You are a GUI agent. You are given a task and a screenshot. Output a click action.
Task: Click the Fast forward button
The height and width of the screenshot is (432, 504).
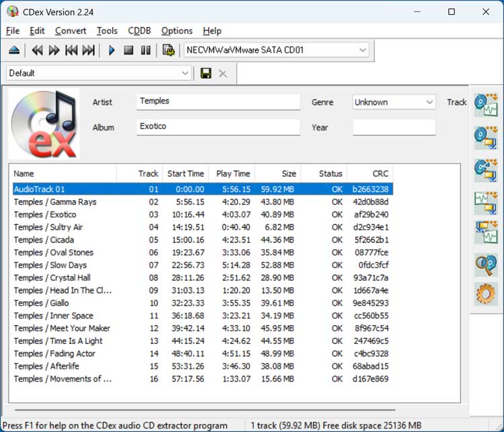tap(54, 50)
